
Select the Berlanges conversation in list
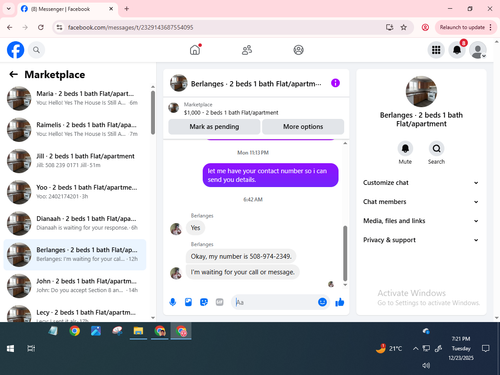coord(75,254)
